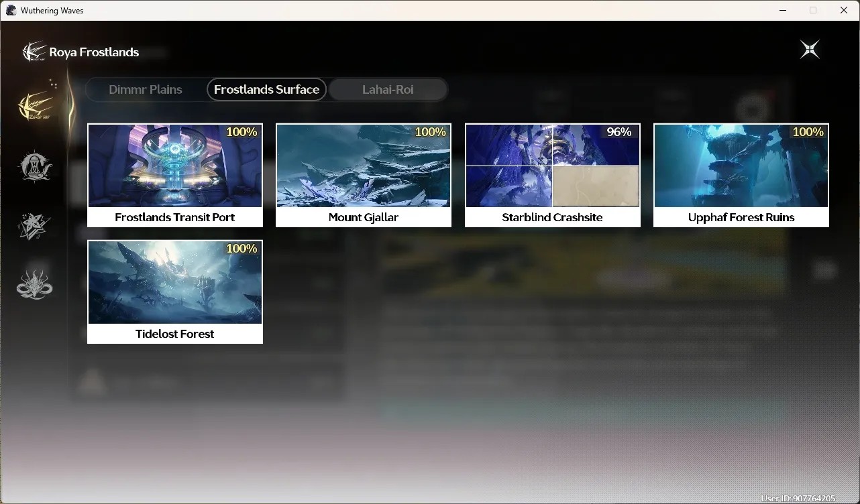Click the Wuthering Waves app icon in title bar

tap(11, 10)
